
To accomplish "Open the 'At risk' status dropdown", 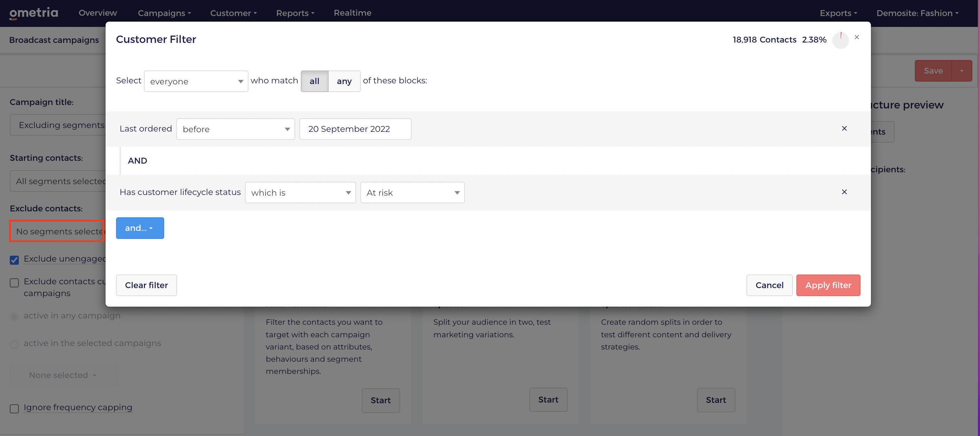I will coord(412,193).
